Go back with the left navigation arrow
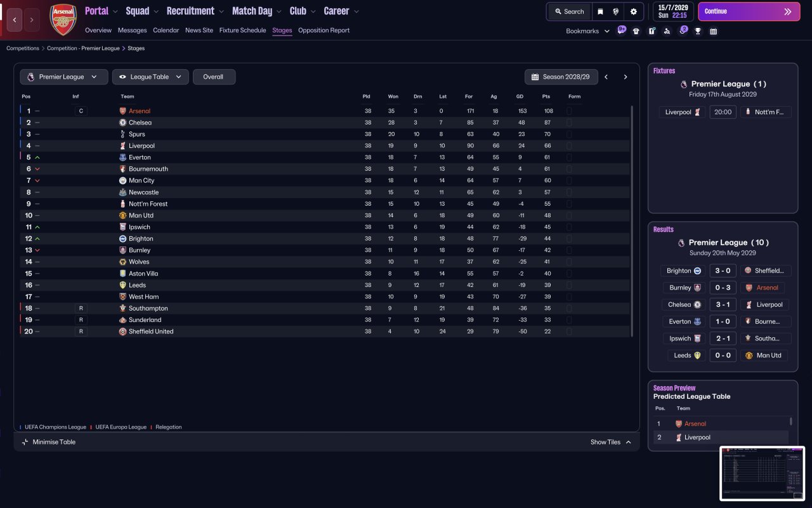The height and width of the screenshot is (508, 812). click(x=15, y=20)
